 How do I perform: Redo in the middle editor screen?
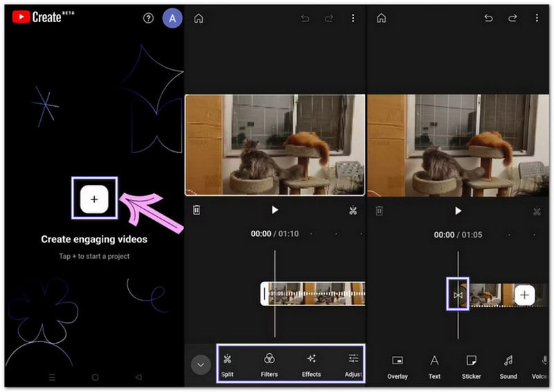pyautogui.click(x=329, y=18)
